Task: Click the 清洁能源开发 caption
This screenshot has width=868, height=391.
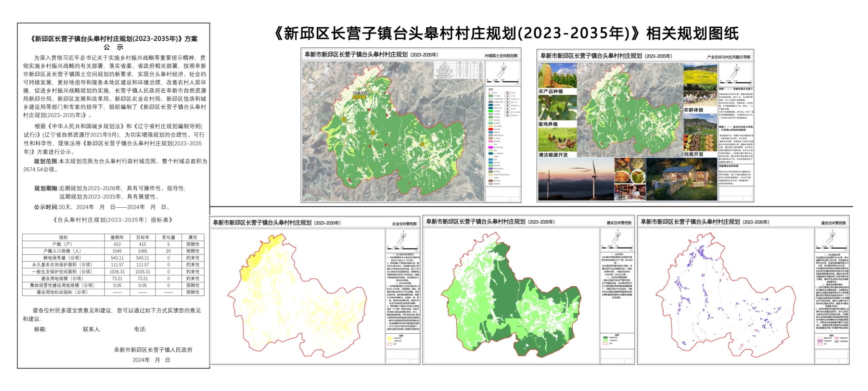Action: (554, 155)
